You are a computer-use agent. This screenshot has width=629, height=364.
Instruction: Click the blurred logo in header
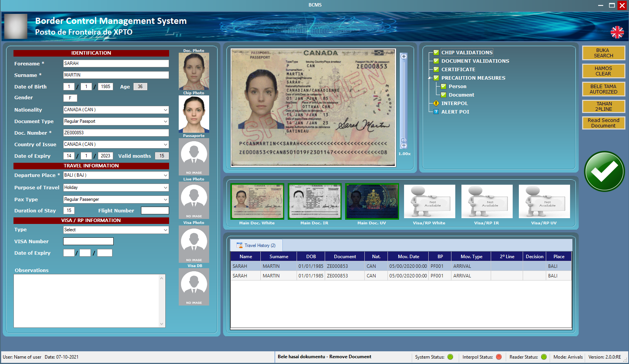[x=16, y=26]
